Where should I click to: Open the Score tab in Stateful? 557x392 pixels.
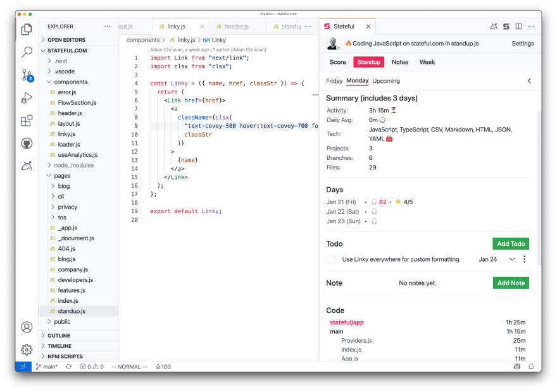click(337, 62)
